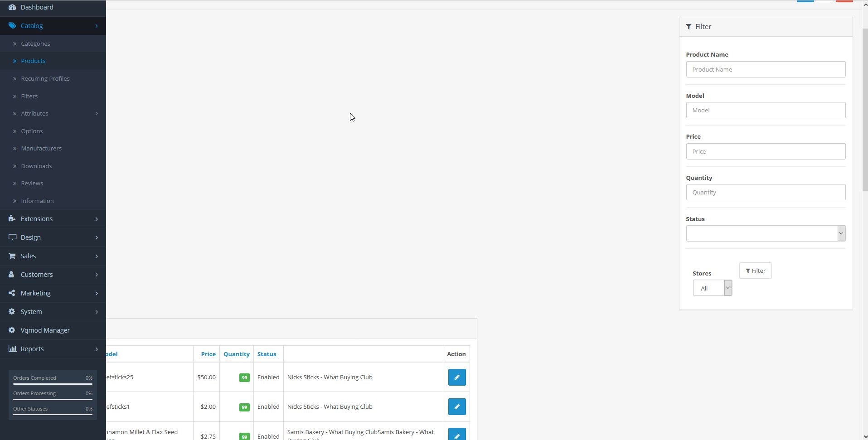Click the Marketing share icon
868x440 pixels.
[x=12, y=293]
